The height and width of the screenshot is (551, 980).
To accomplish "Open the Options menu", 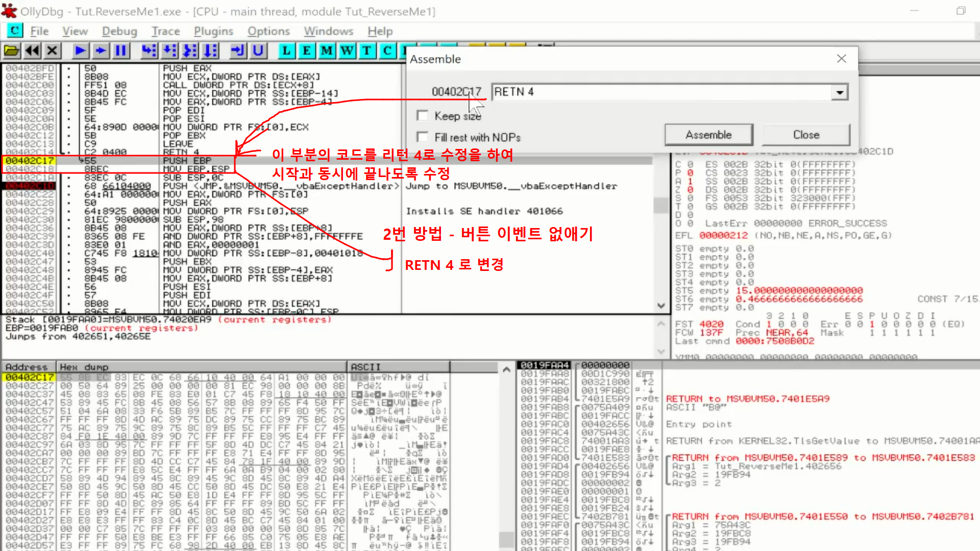I will 268,31.
